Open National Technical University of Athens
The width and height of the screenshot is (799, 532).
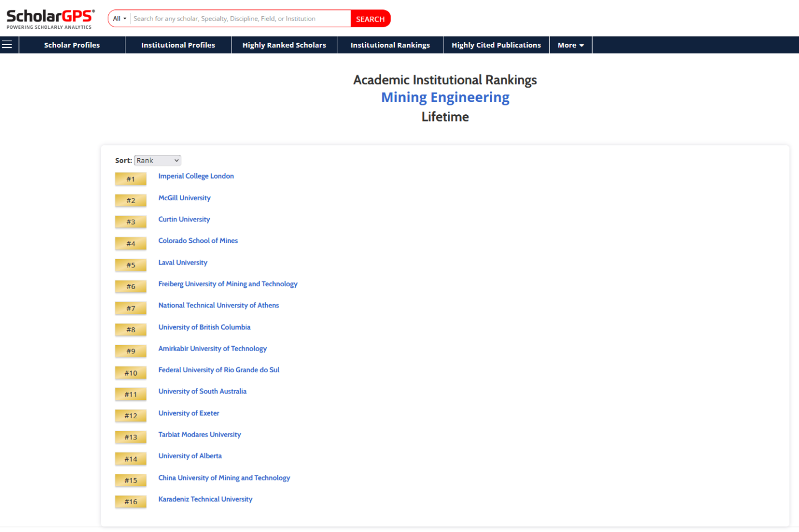(x=219, y=306)
